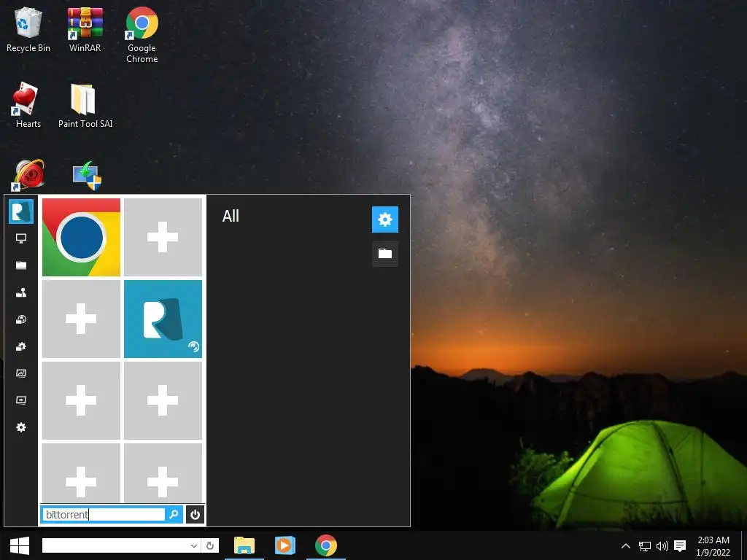Viewport: 747px width, 560px height.
Task: Open the computer monitor icon in the sidebar
Action: pos(21,238)
